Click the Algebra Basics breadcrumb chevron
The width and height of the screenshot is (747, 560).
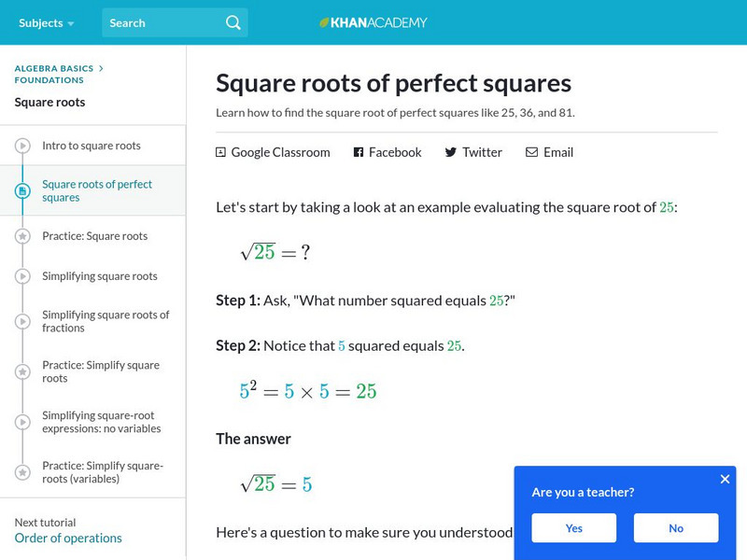[x=101, y=68]
